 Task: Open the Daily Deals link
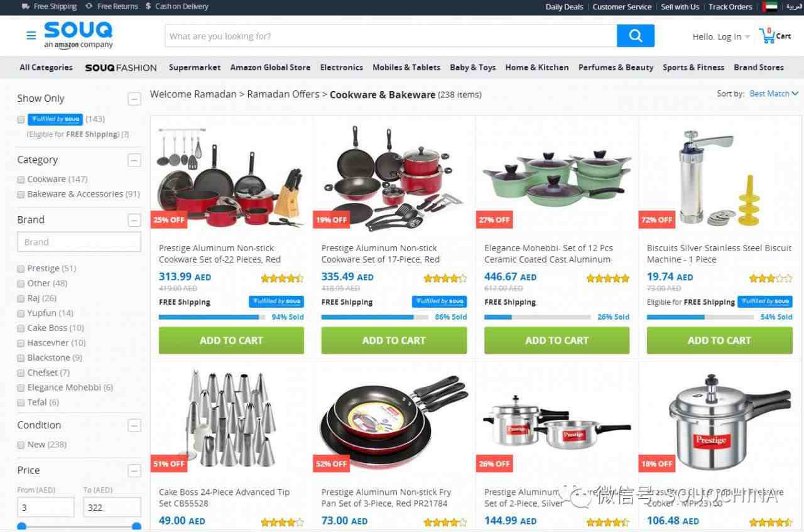(564, 7)
